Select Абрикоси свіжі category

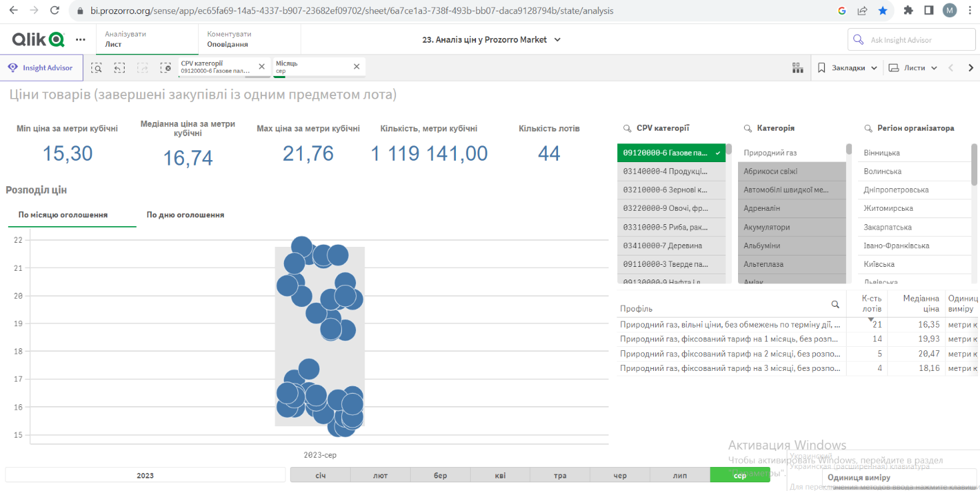(792, 171)
